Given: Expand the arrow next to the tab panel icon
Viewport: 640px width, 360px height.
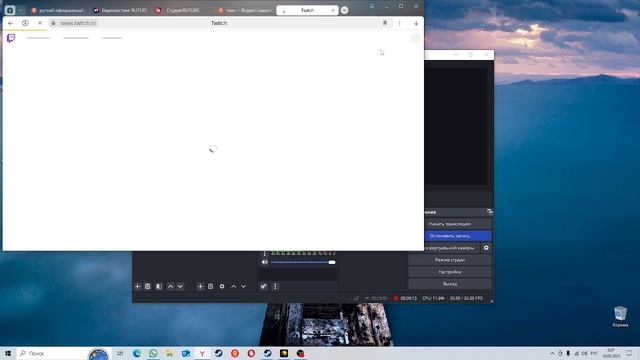Looking at the screenshot, I should click(x=20, y=10).
